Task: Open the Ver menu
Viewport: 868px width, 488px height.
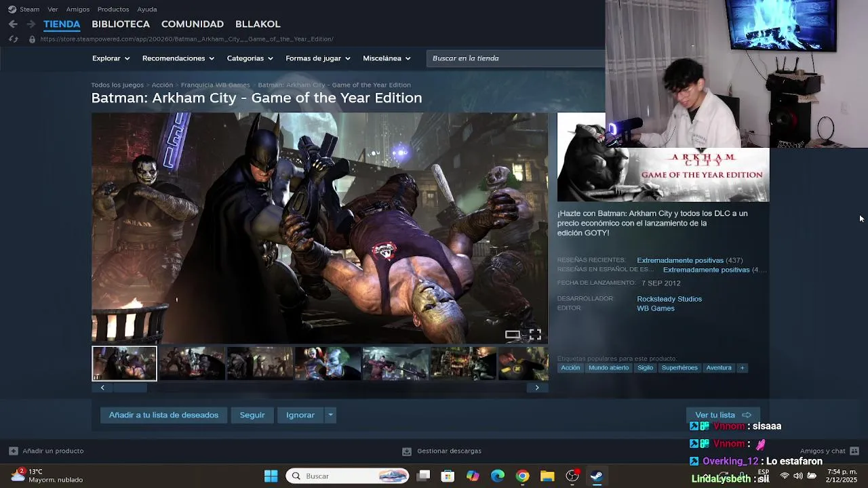Action: click(x=53, y=9)
